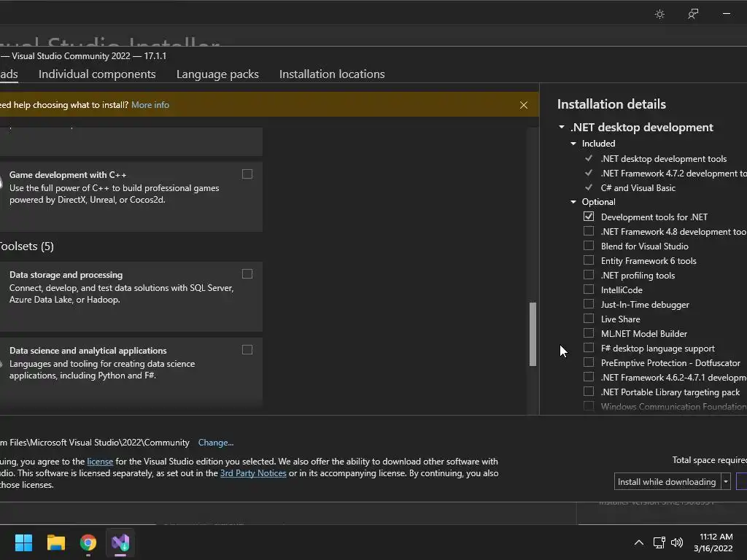Click the send feedback icon in title bar
This screenshot has width=747, height=560.
tap(693, 15)
